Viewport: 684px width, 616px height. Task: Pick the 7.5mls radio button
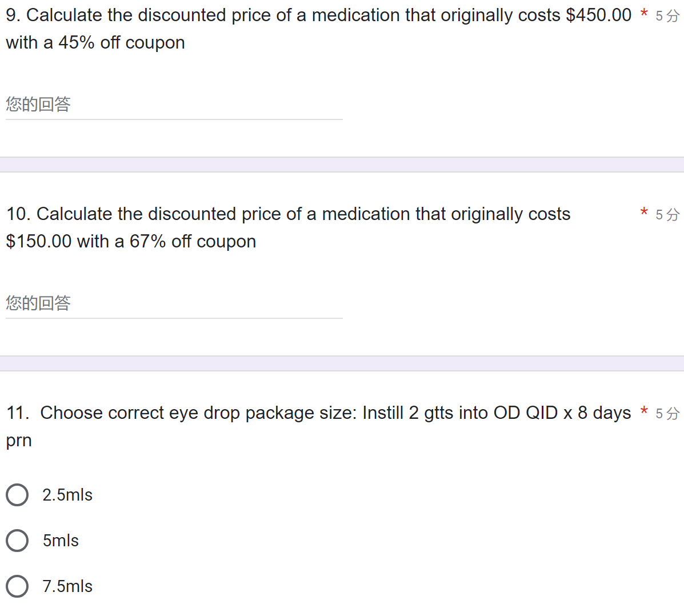(x=17, y=586)
